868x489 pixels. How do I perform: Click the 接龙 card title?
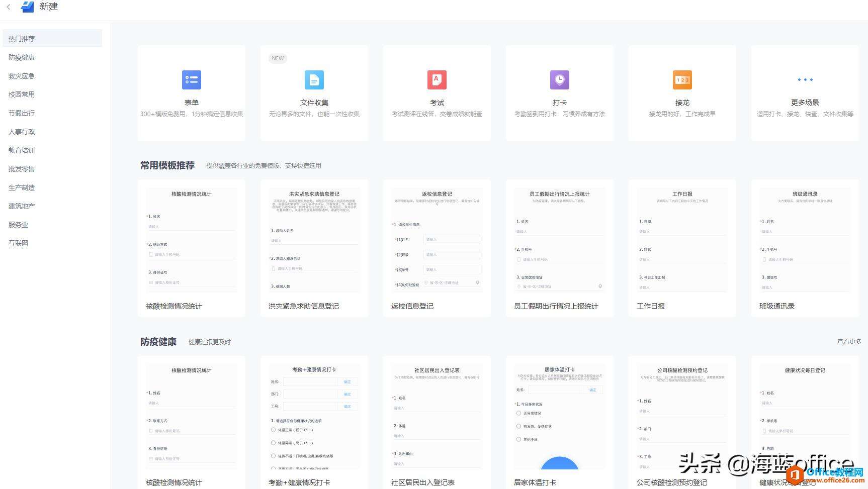[682, 103]
